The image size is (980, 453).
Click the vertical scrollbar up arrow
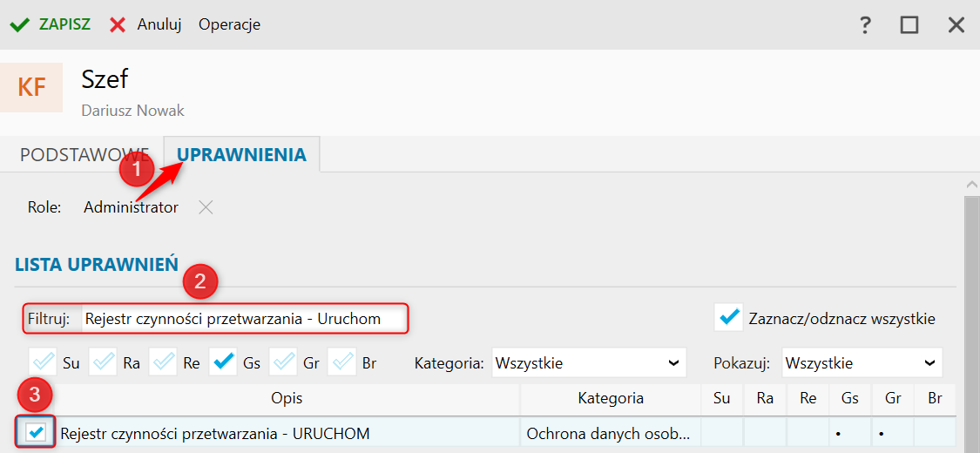(972, 185)
